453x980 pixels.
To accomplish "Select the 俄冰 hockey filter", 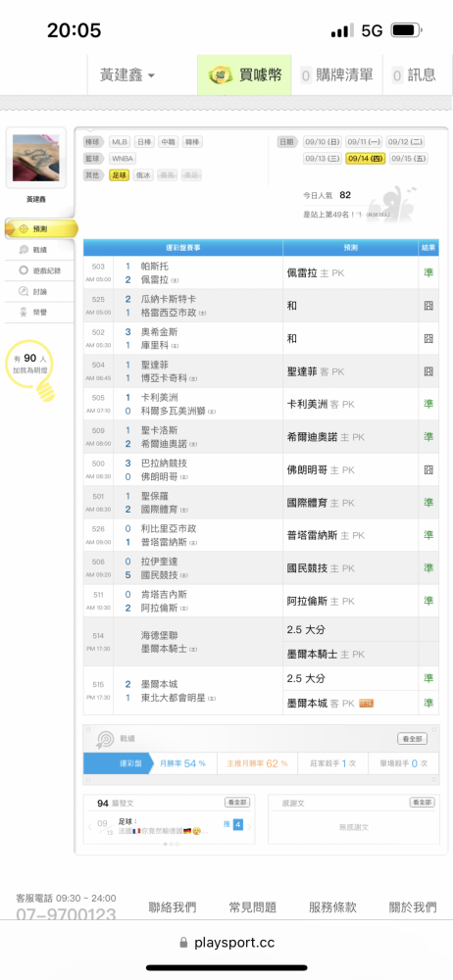I will click(x=144, y=175).
